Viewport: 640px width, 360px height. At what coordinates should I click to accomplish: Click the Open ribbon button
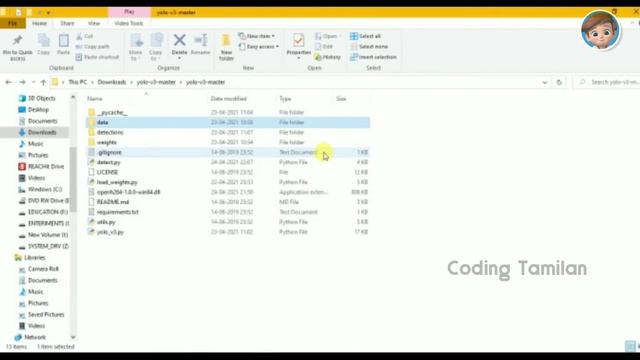(327, 36)
